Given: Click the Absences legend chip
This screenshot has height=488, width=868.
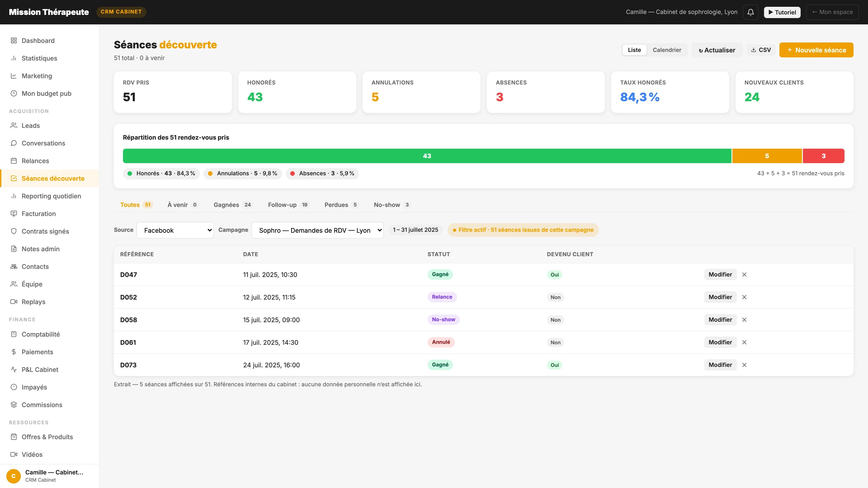Looking at the screenshot, I should [322, 174].
